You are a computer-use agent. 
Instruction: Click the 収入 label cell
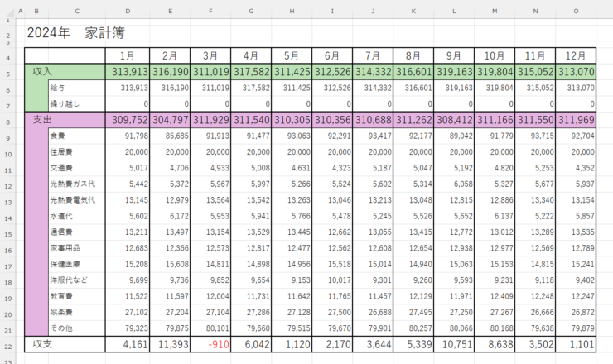[41, 72]
